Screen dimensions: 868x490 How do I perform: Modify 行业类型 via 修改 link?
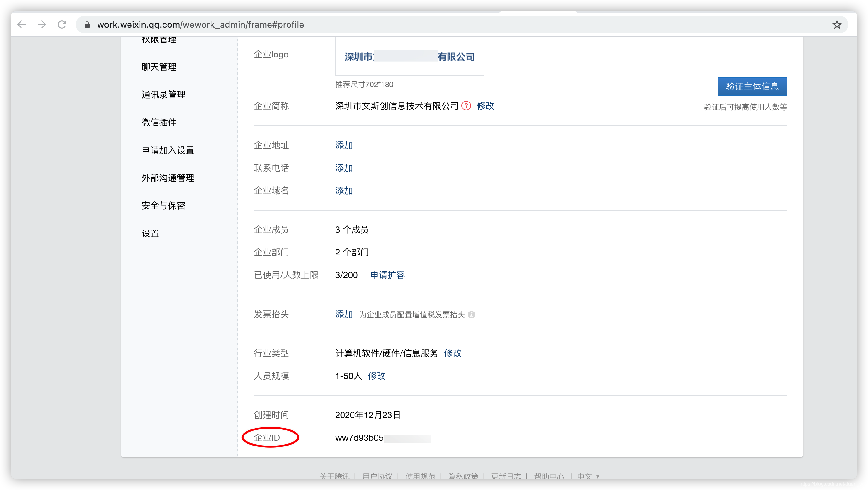pos(453,353)
